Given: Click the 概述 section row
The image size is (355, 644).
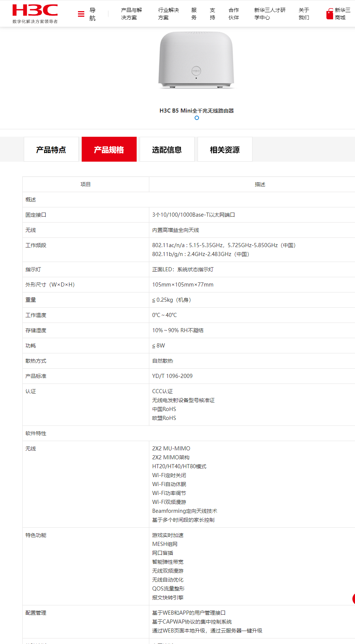Looking at the screenshot, I should coord(189,200).
